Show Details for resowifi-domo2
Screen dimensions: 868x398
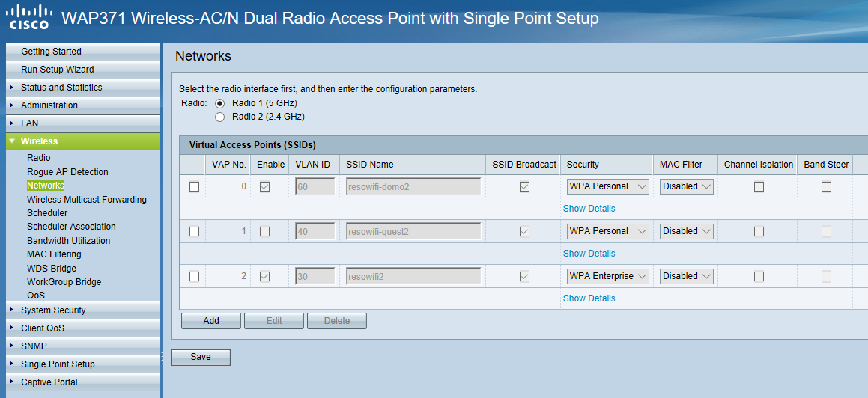[x=589, y=209]
